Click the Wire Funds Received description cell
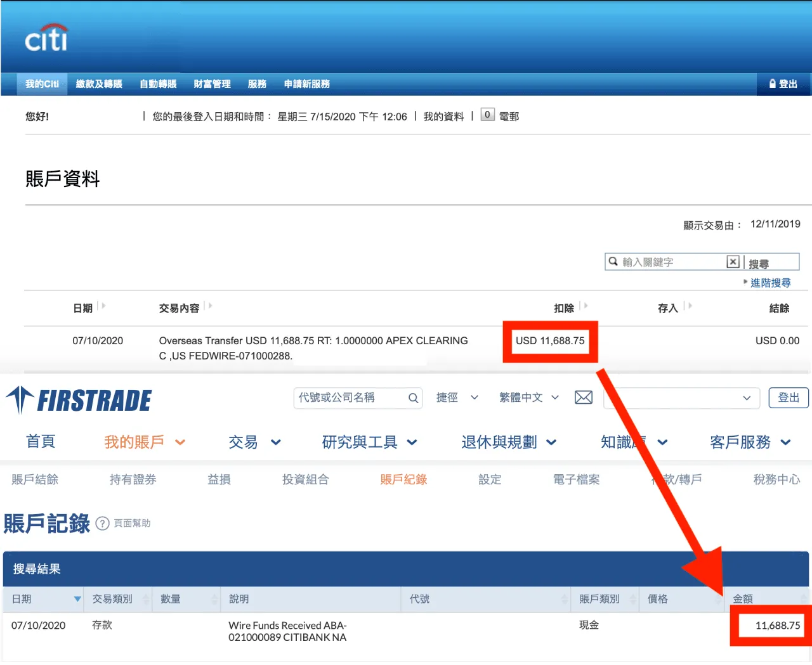 click(288, 631)
